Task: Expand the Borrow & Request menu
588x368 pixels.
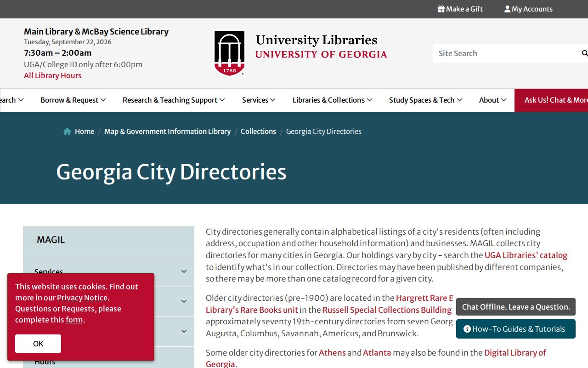Action: point(73,100)
